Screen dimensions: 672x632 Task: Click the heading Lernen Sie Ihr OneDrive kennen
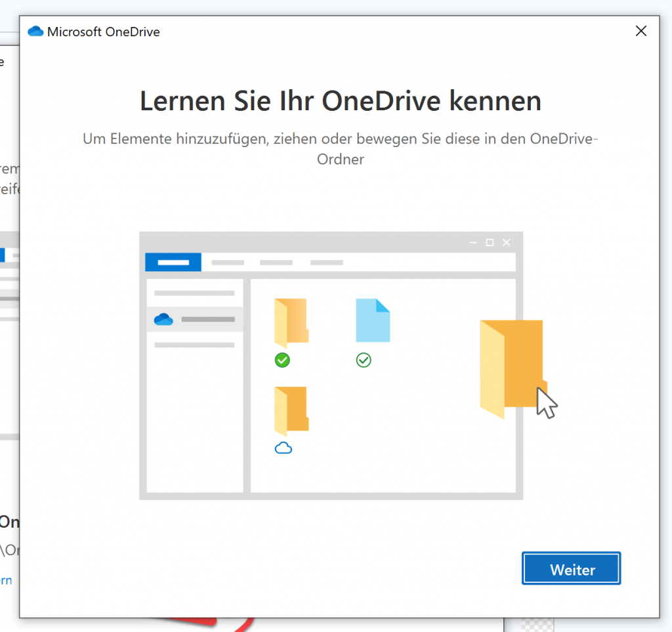[340, 100]
